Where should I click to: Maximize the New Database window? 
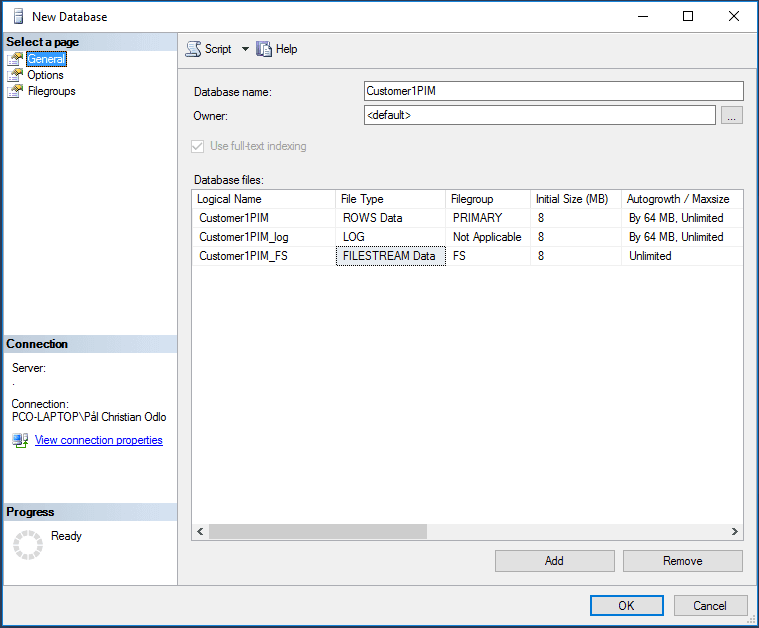688,16
